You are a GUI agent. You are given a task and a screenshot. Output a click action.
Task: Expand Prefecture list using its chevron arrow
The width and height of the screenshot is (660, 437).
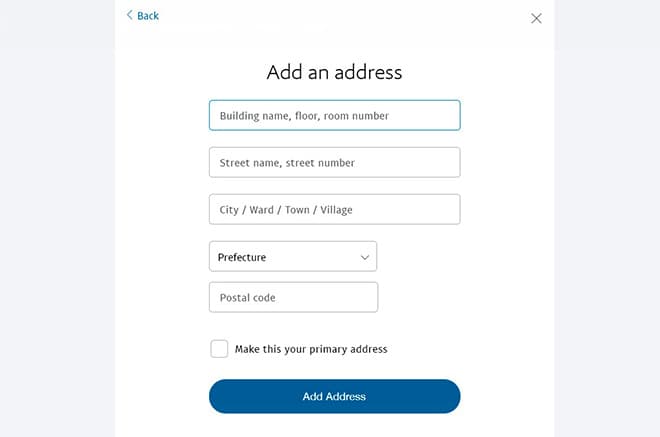click(x=365, y=257)
